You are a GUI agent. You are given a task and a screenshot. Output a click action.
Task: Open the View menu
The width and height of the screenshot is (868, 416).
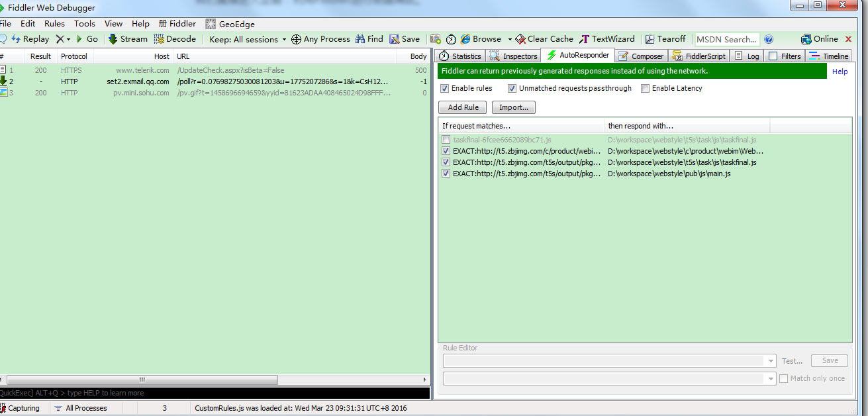point(114,24)
